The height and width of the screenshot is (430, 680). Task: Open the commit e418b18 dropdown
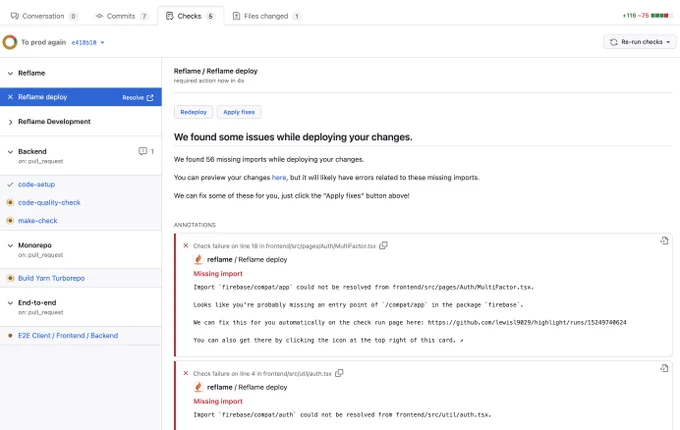(x=88, y=42)
